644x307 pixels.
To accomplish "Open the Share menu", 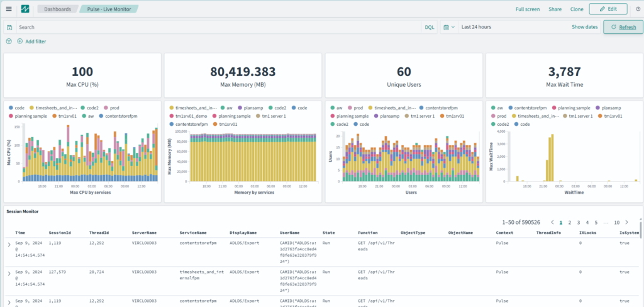I will coord(555,9).
